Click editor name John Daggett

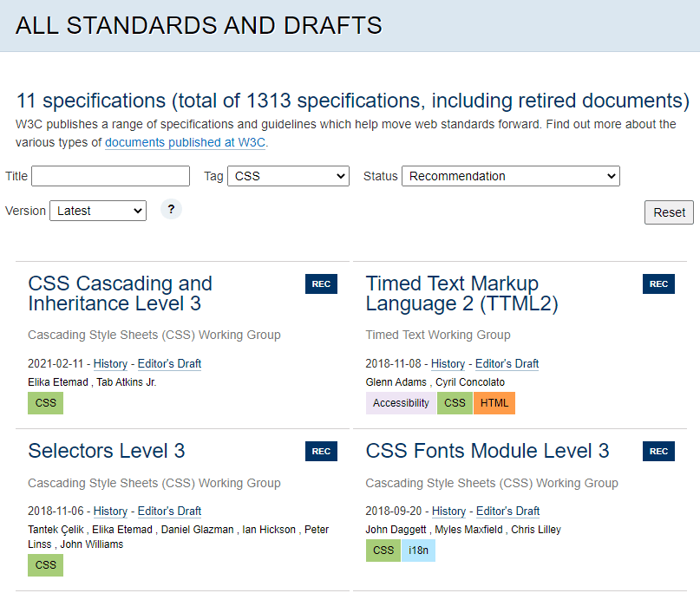[x=396, y=530]
